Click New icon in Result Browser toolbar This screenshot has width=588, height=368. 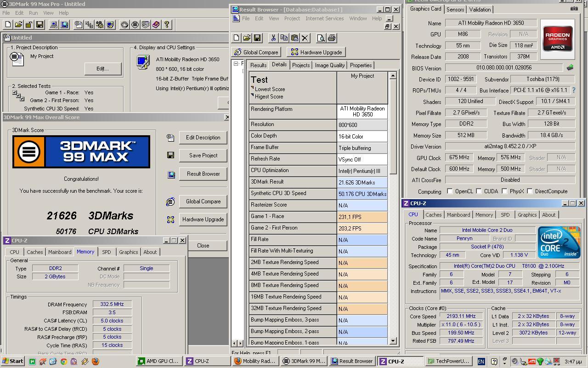(x=236, y=38)
